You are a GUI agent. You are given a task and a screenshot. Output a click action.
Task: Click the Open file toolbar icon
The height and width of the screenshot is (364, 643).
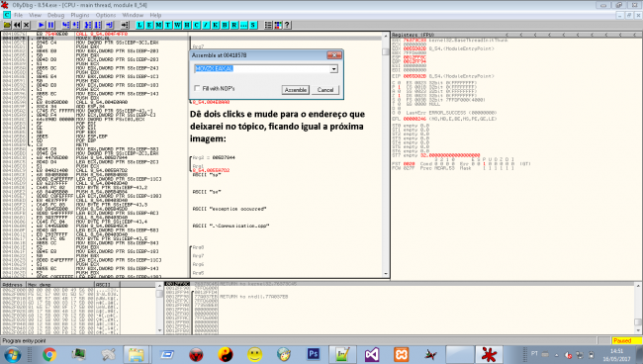[7, 25]
